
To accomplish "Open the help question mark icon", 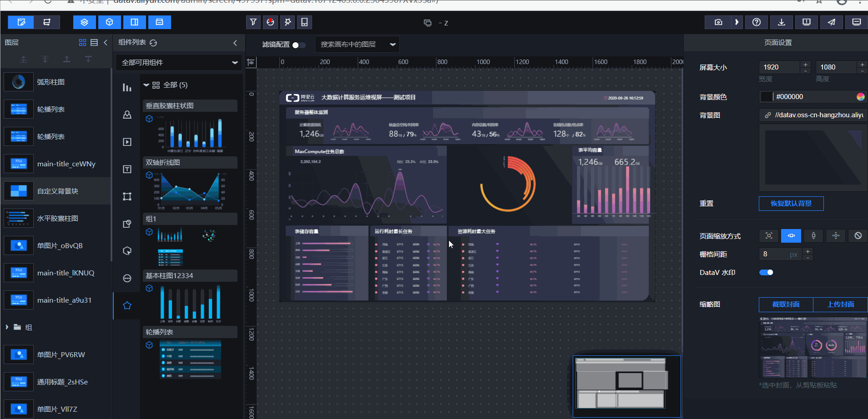I will [x=757, y=22].
